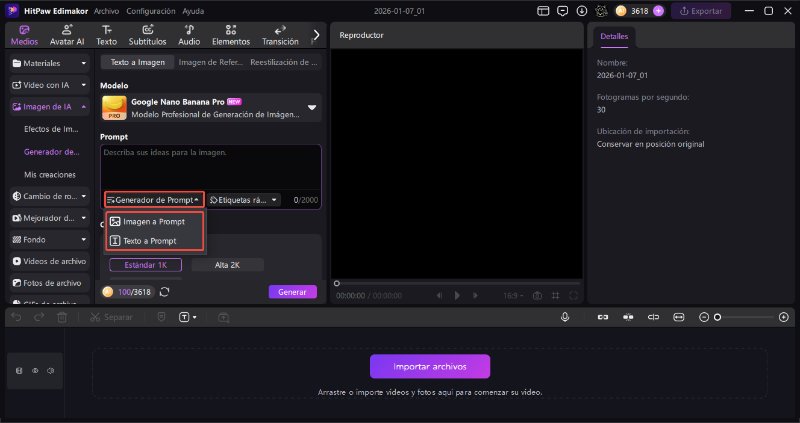Click the Importar archivos button

(x=430, y=366)
